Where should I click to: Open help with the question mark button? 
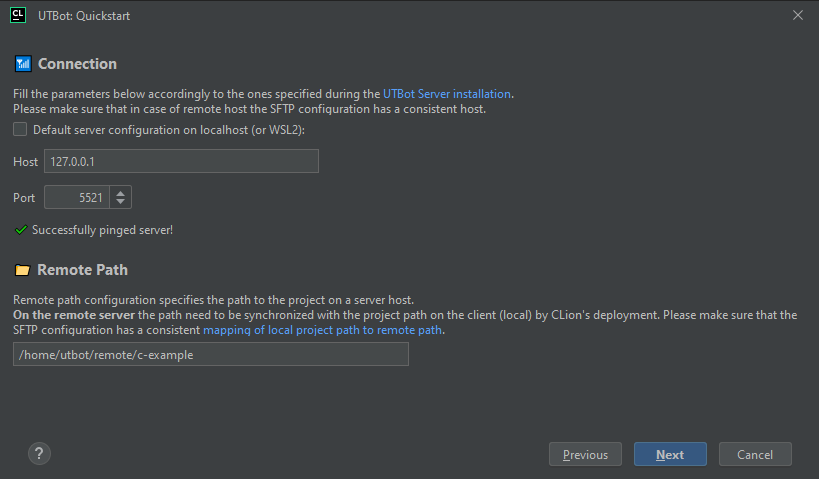pos(39,453)
